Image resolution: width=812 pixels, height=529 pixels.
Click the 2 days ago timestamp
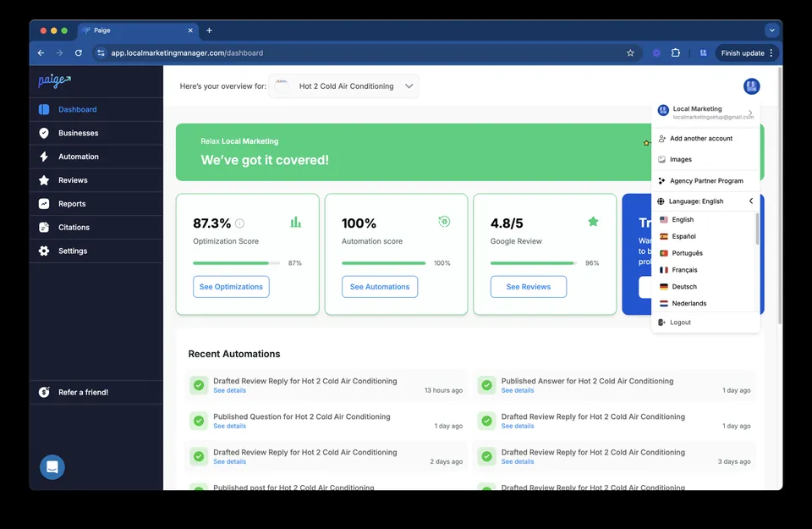(446, 461)
